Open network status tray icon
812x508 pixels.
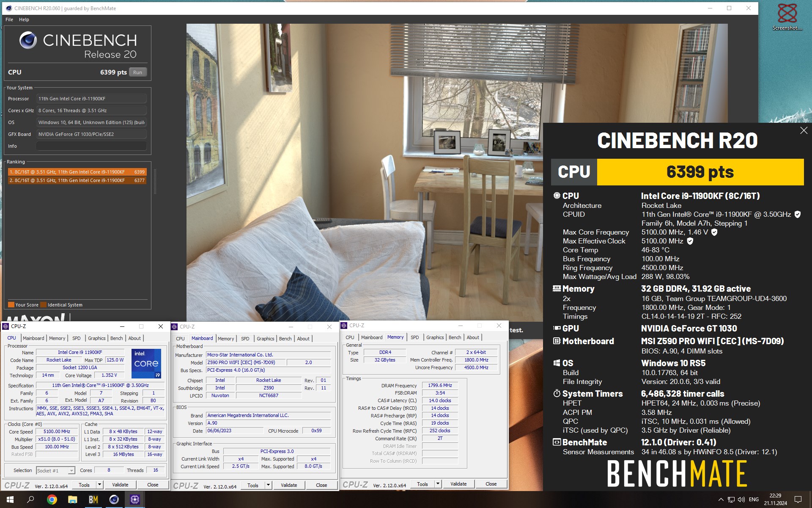click(731, 500)
